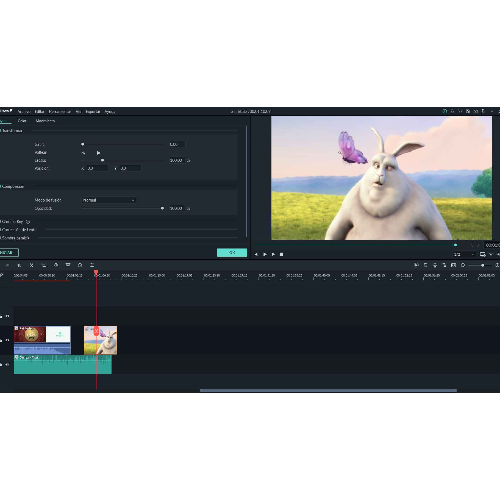Select the crop icon in timeline toolbar
The height and width of the screenshot is (500, 500).
[44, 265]
